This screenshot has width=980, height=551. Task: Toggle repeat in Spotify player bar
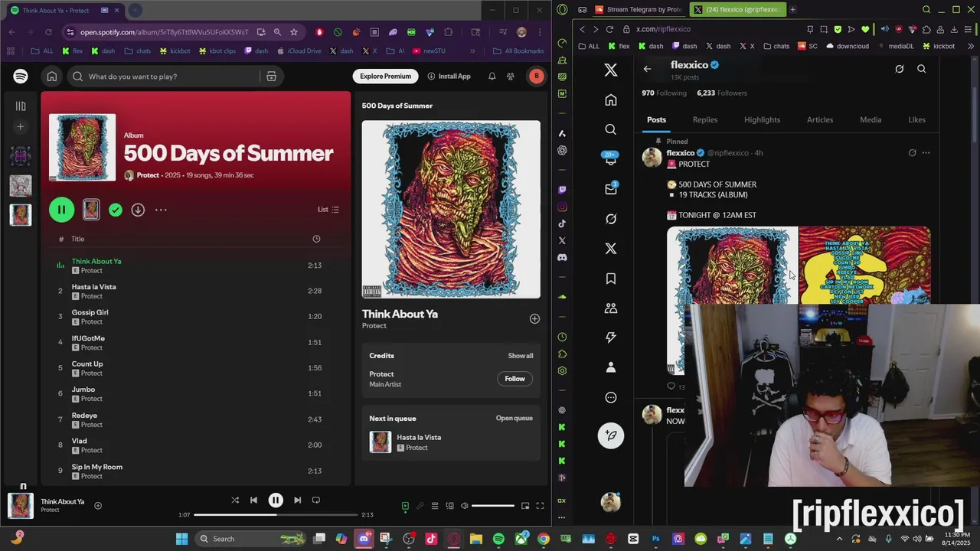click(315, 500)
